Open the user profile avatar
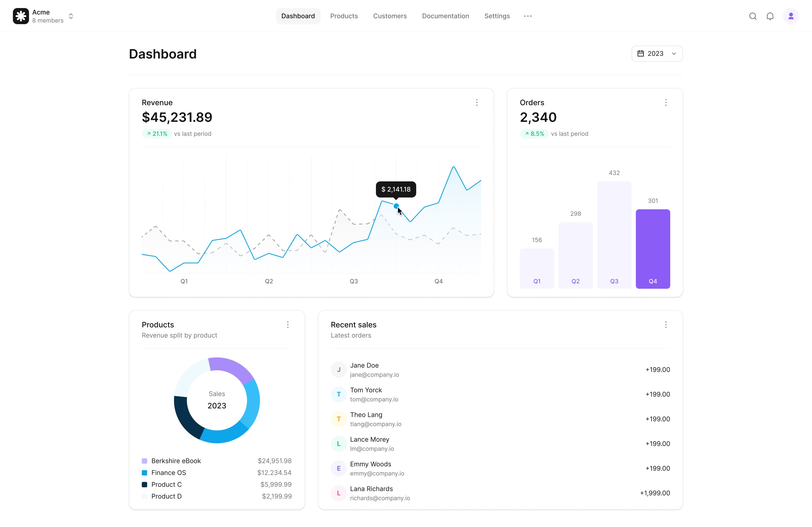The image size is (812, 527). [x=791, y=16]
